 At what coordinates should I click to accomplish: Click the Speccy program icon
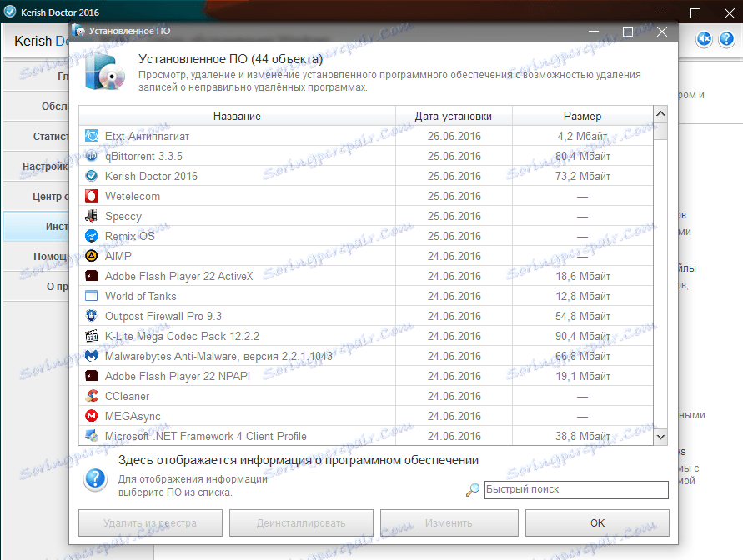tap(92, 216)
